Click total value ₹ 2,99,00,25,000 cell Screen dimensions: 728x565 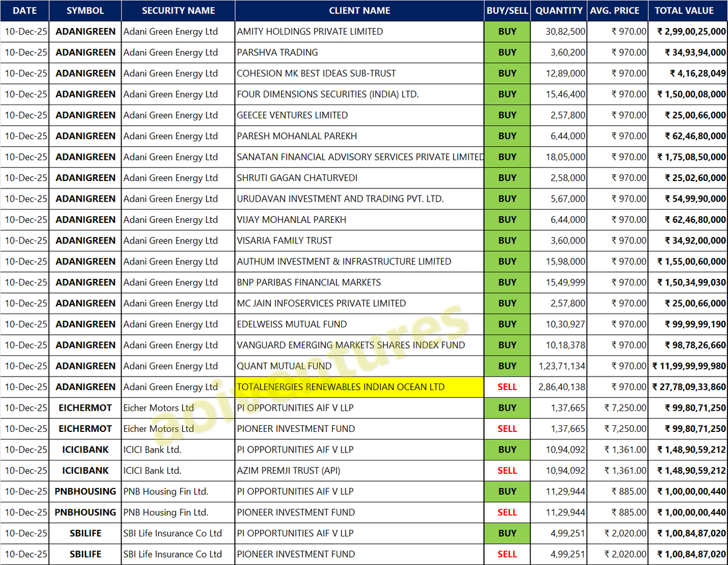pos(687,32)
